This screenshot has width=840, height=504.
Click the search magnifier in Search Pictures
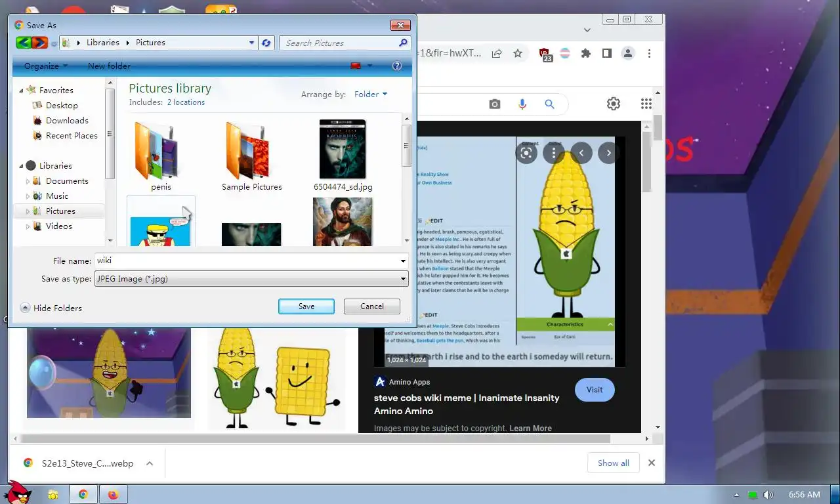pyautogui.click(x=403, y=43)
